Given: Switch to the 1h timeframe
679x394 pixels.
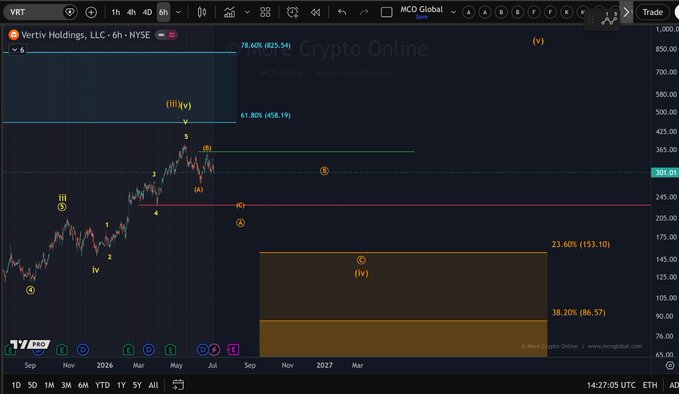Looking at the screenshot, I should click(x=116, y=12).
